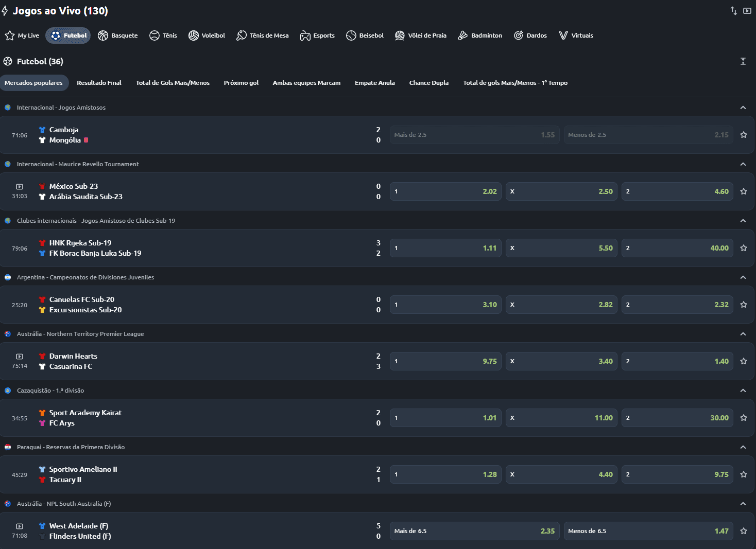756x549 pixels.
Task: Click the video stream icon in header
Action: 747,11
